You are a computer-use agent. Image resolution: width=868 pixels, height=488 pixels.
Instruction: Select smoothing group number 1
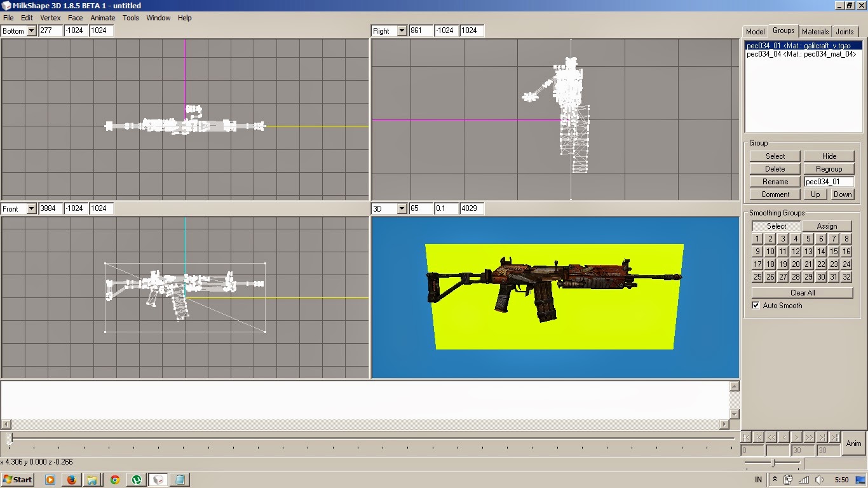pos(757,239)
